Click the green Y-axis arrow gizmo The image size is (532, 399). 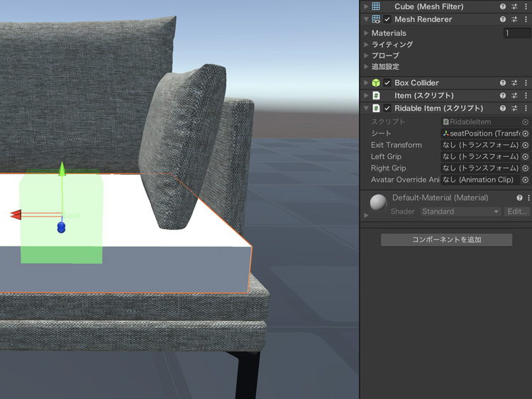pyautogui.click(x=62, y=168)
